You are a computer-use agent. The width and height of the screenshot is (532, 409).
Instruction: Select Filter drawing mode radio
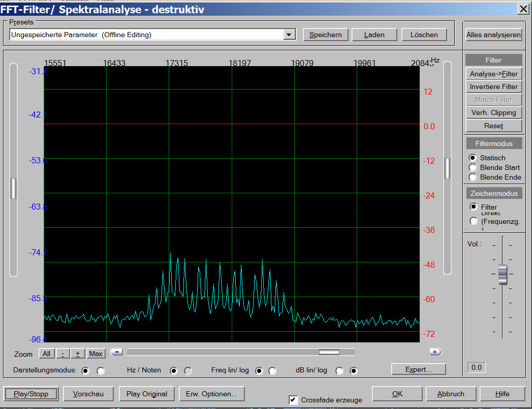click(473, 207)
